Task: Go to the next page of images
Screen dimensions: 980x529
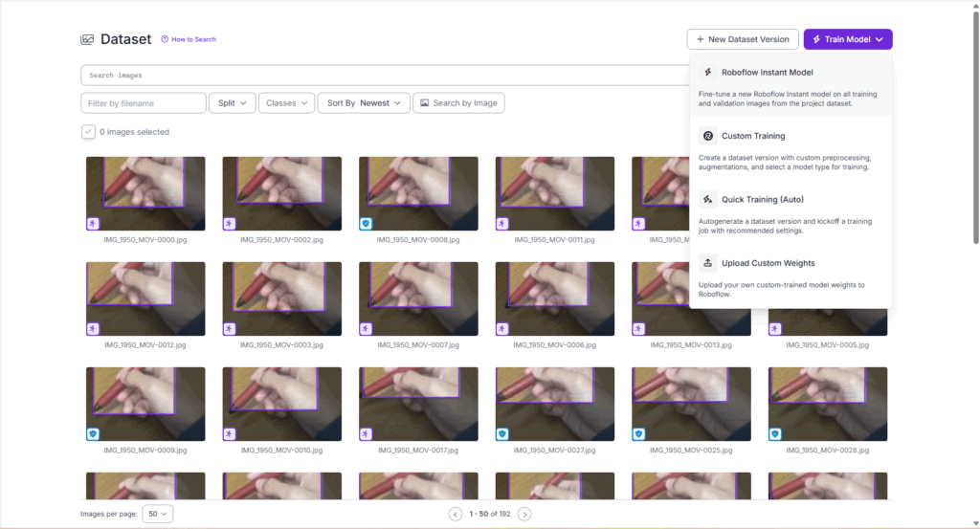Action: [x=524, y=514]
